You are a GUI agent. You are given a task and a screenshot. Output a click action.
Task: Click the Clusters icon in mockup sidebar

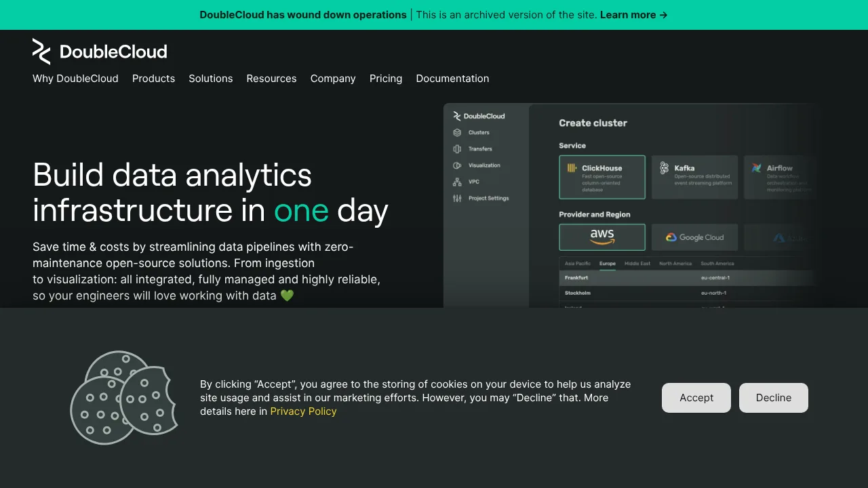pyautogui.click(x=457, y=133)
